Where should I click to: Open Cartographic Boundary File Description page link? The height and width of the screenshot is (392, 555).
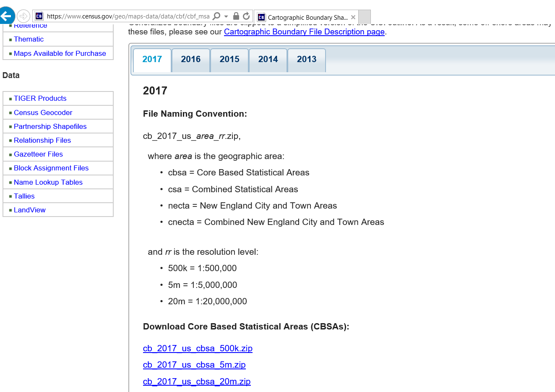(304, 31)
